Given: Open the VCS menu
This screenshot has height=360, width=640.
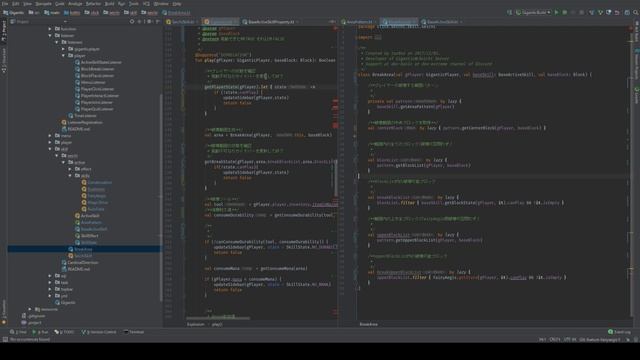Looking at the screenshot, I should [146, 4].
